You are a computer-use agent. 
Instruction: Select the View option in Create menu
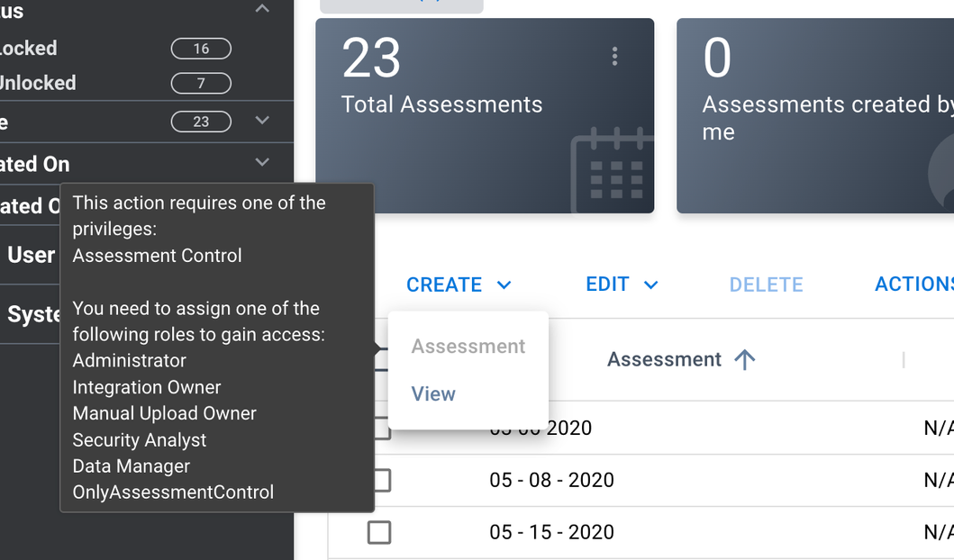433,393
